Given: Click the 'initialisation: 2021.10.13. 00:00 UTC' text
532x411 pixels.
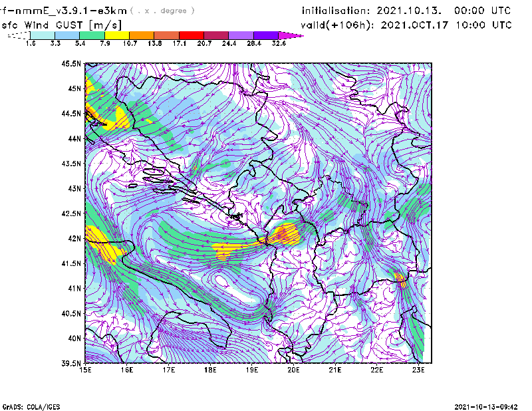Looking at the screenshot, I should pos(406,11).
